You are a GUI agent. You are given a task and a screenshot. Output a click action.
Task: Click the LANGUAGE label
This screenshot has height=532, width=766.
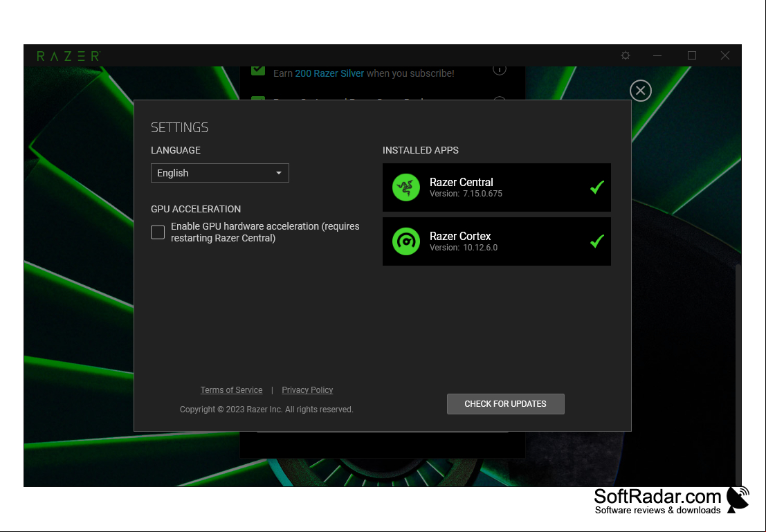tap(176, 150)
